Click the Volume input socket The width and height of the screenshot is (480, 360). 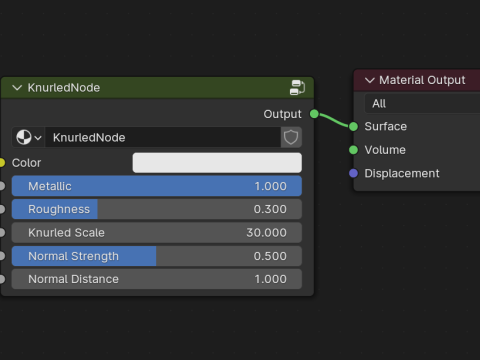click(x=353, y=150)
